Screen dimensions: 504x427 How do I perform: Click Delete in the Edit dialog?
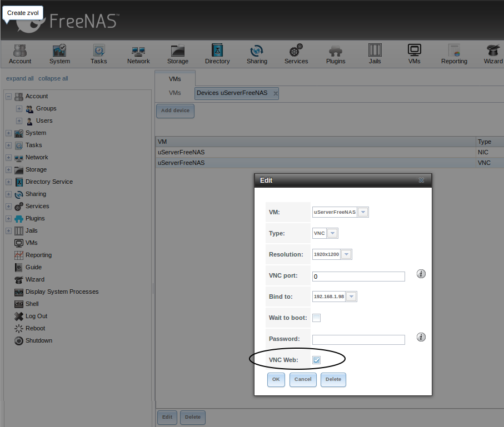coord(333,379)
